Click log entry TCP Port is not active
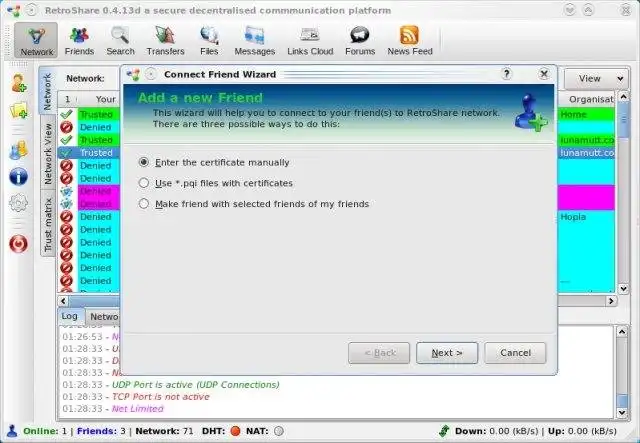The image size is (640, 443). [136, 396]
